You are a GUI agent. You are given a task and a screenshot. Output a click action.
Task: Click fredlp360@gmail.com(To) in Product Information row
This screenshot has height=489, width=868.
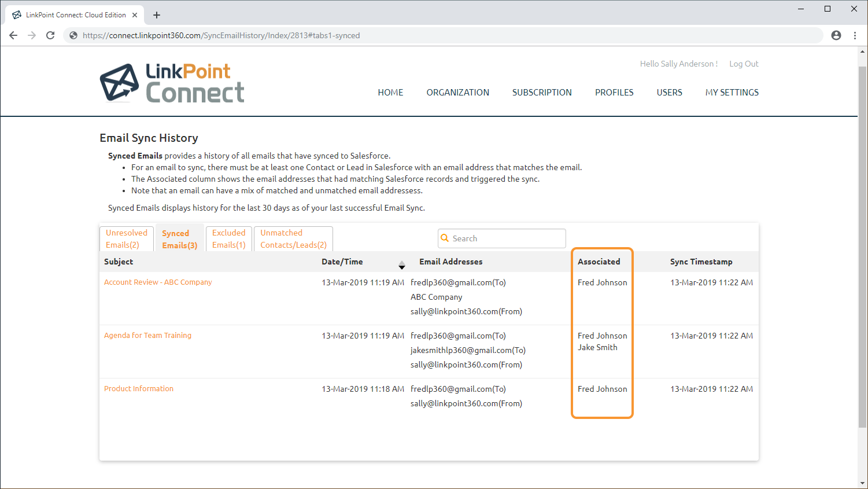click(x=458, y=389)
